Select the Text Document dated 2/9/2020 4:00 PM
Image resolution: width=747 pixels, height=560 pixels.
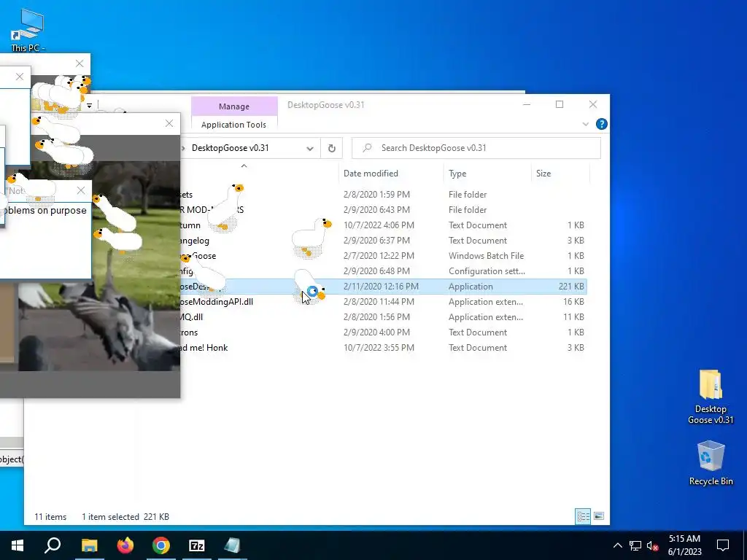coord(384,332)
